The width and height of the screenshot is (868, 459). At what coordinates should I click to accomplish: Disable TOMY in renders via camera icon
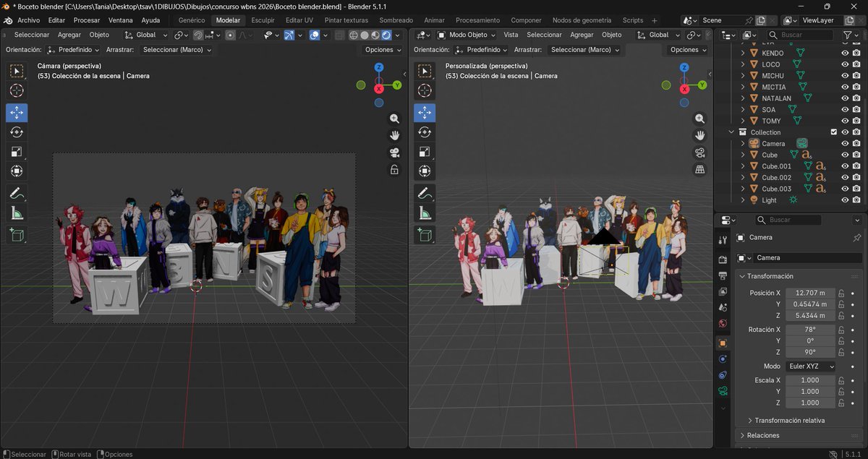coord(856,121)
